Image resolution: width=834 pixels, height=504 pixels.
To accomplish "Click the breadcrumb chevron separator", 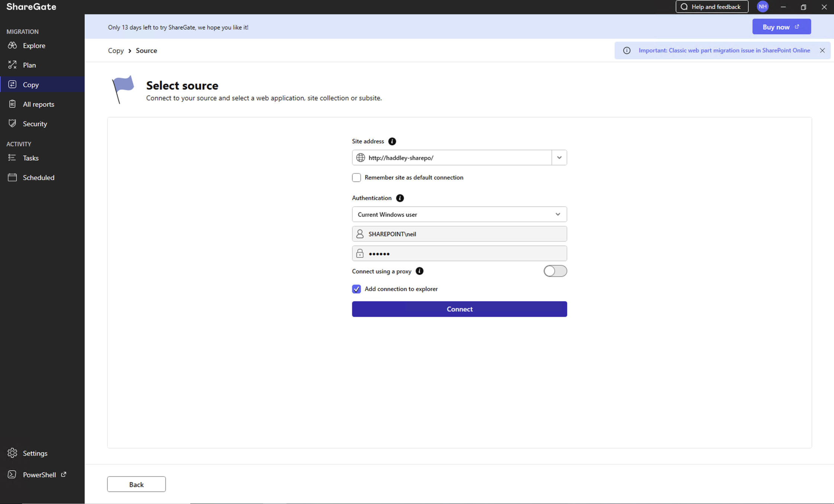I will pyautogui.click(x=130, y=51).
